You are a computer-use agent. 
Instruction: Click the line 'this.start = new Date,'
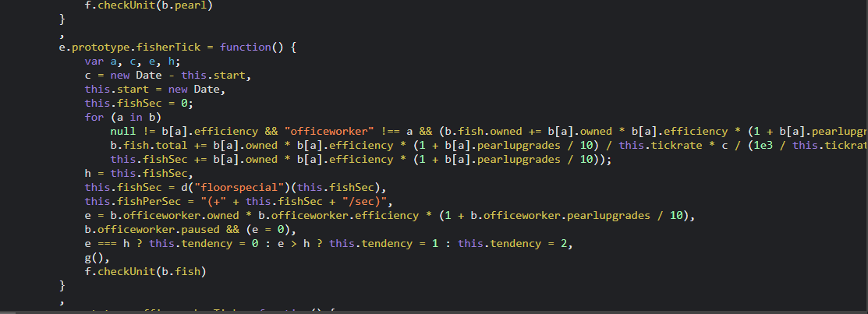click(155, 89)
